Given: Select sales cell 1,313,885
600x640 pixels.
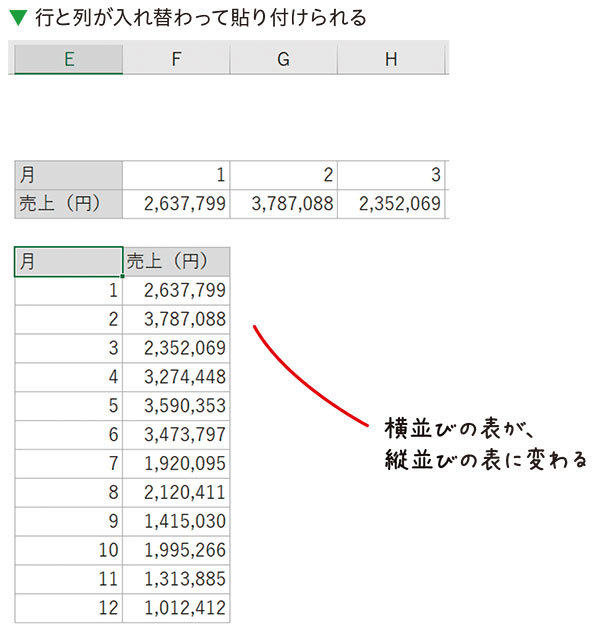Looking at the screenshot, I should [x=176, y=580].
